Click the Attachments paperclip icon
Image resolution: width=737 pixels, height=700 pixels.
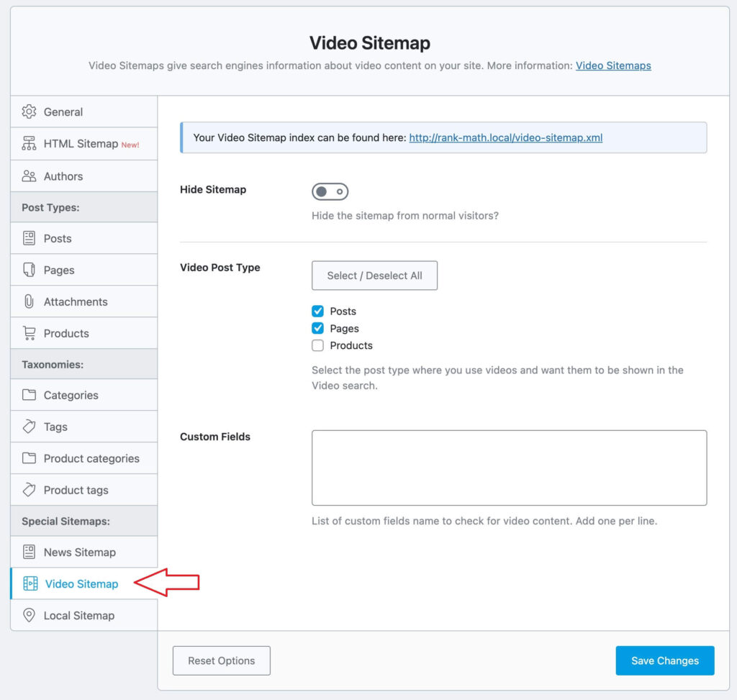click(x=29, y=301)
